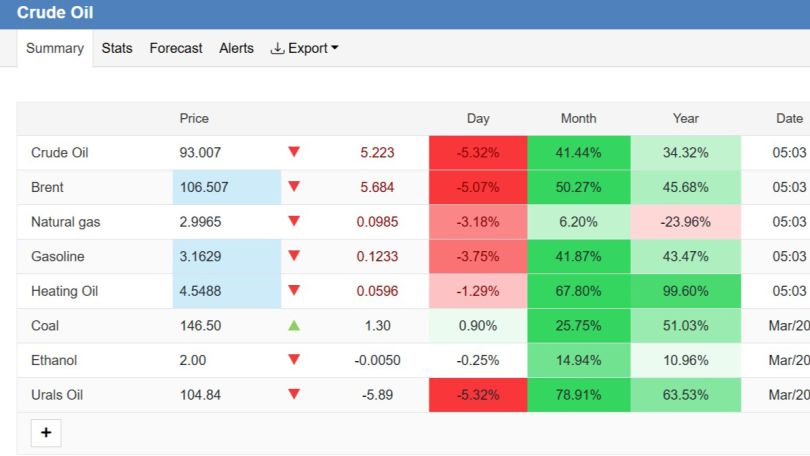Click the red down arrow in Natural gas row
The width and height of the screenshot is (810, 456).
tap(294, 221)
